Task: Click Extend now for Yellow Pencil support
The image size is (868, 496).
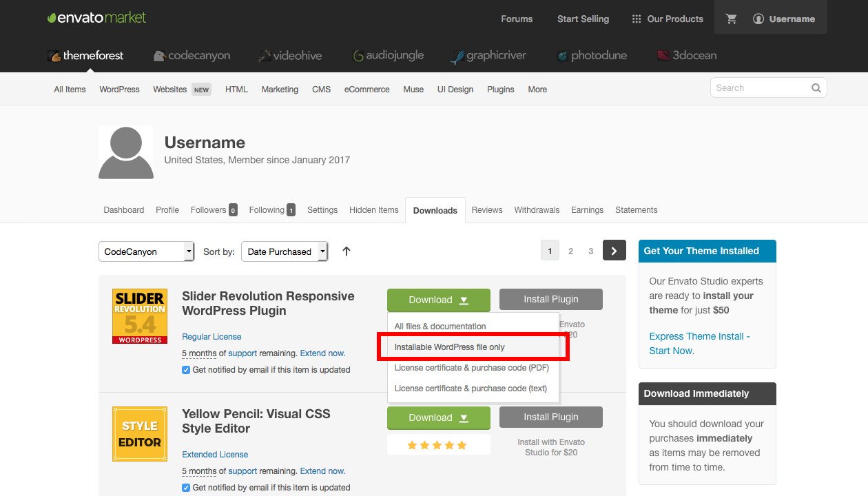Action: [x=322, y=471]
